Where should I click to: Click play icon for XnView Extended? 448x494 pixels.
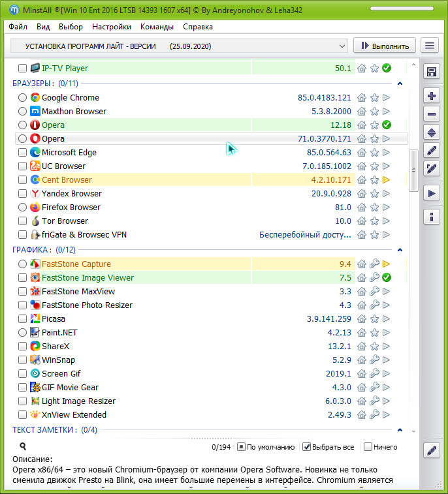pyautogui.click(x=386, y=414)
